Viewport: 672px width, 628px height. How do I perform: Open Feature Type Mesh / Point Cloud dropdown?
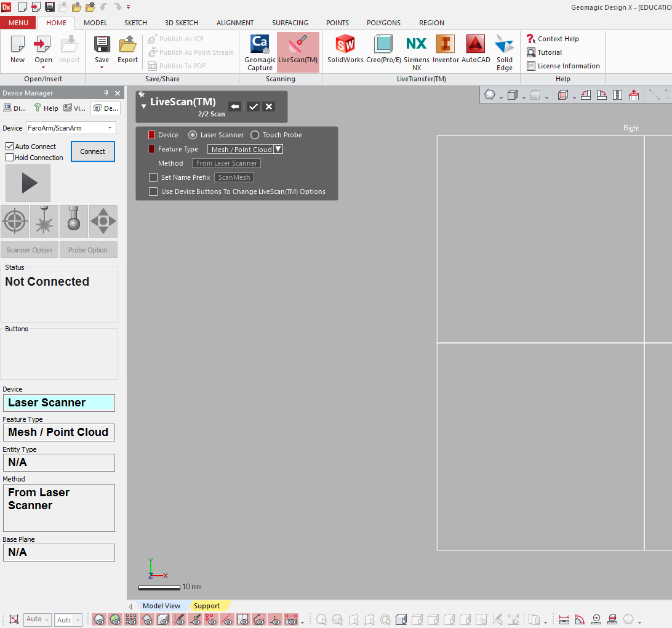point(245,149)
